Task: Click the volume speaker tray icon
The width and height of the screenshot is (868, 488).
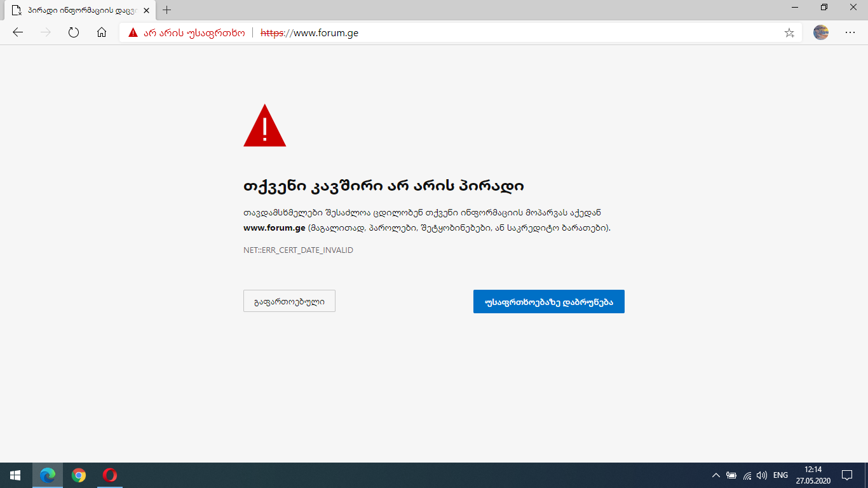Action: (x=762, y=475)
